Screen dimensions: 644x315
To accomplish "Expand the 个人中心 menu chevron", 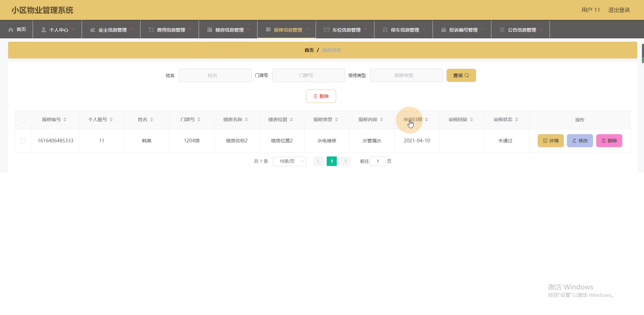I will [x=73, y=30].
